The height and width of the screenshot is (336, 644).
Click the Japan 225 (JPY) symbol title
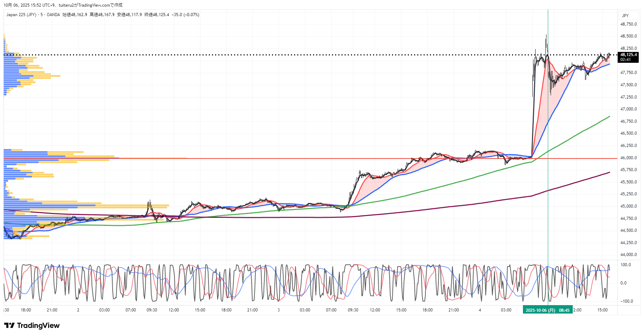click(21, 15)
